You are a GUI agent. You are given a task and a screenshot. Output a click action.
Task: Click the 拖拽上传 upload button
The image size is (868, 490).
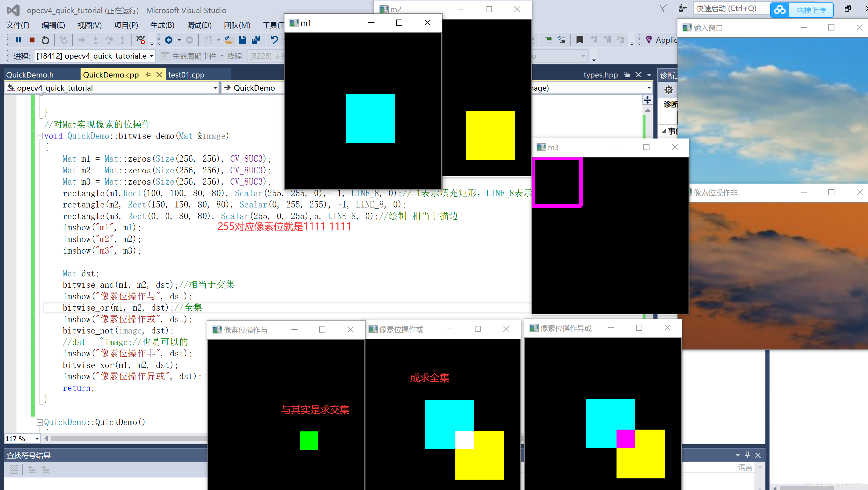tap(810, 10)
